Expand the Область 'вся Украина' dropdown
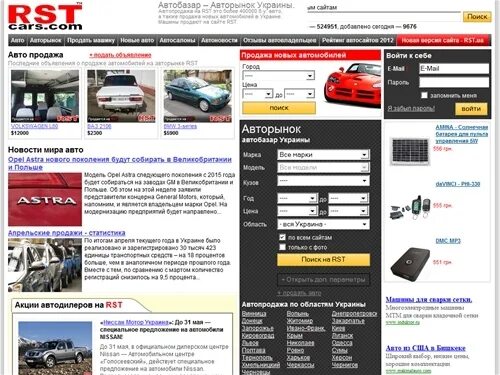 [x=323, y=224]
